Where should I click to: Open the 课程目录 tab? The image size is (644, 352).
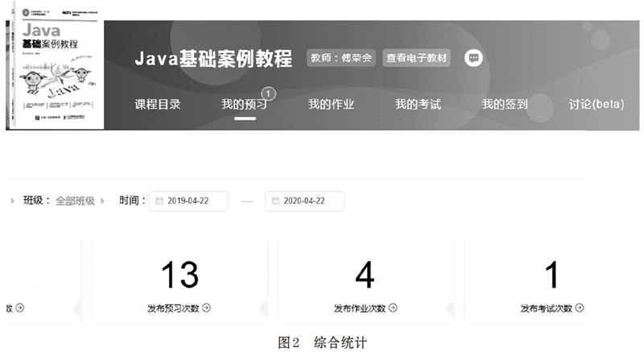click(x=158, y=105)
